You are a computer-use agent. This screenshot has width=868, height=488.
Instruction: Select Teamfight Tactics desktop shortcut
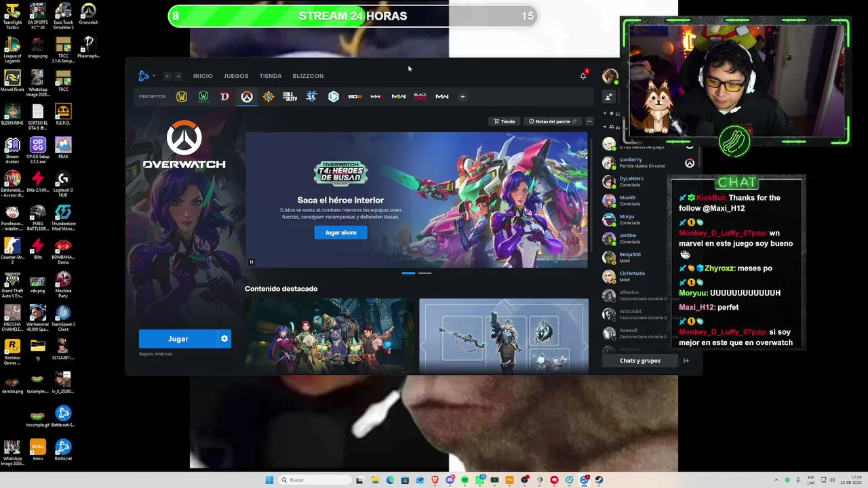12,16
